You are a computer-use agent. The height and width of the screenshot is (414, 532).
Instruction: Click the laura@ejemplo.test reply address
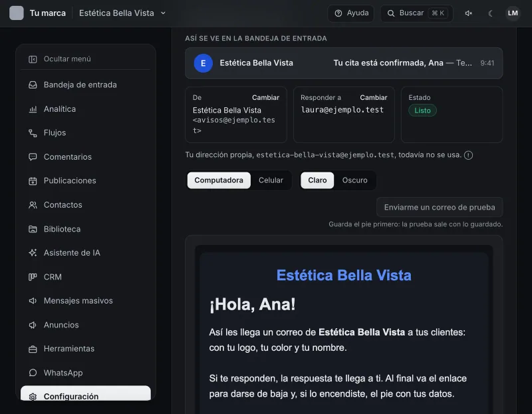[x=342, y=110]
